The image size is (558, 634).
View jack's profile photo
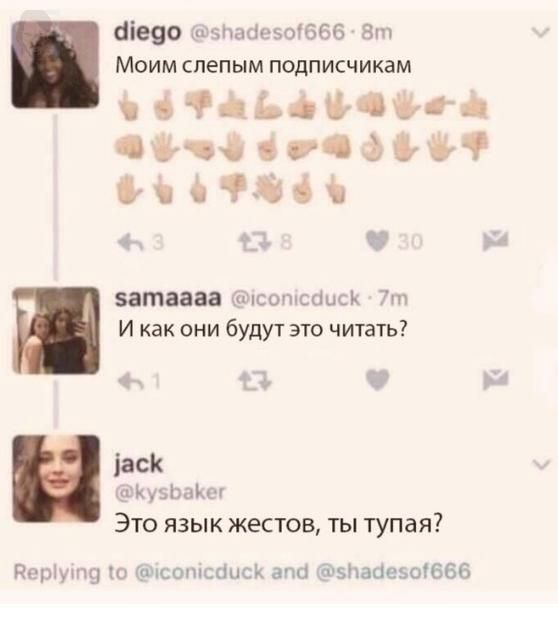point(56,479)
